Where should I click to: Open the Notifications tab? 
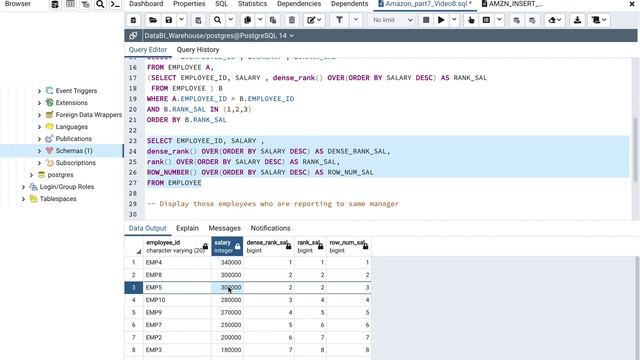(x=271, y=228)
